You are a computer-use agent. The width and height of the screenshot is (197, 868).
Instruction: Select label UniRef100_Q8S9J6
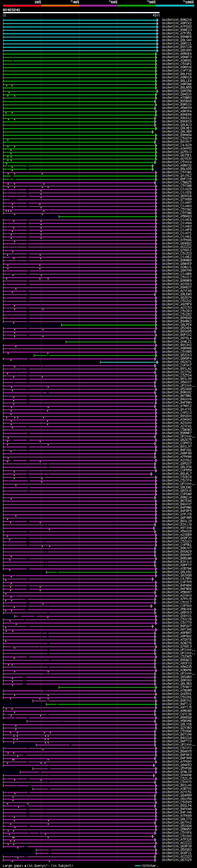(177, 491)
